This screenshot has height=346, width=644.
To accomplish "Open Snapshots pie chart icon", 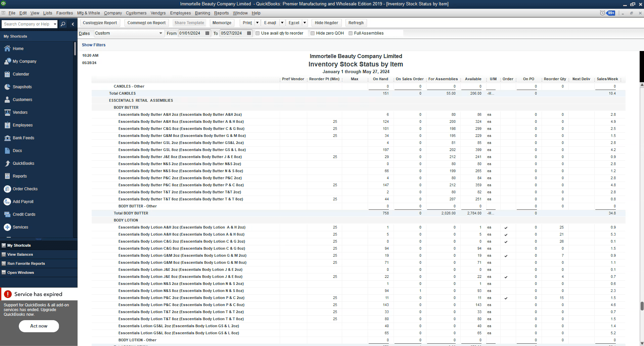I will (x=7, y=87).
